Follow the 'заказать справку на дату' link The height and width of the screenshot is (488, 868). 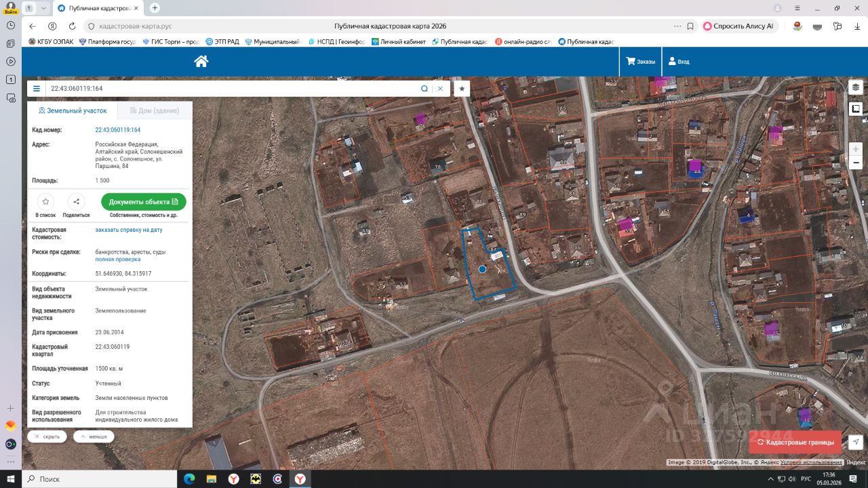(x=129, y=230)
